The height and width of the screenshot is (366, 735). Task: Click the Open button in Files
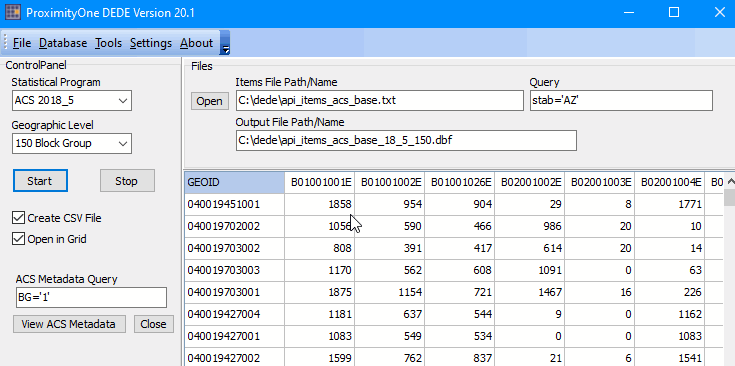210,101
